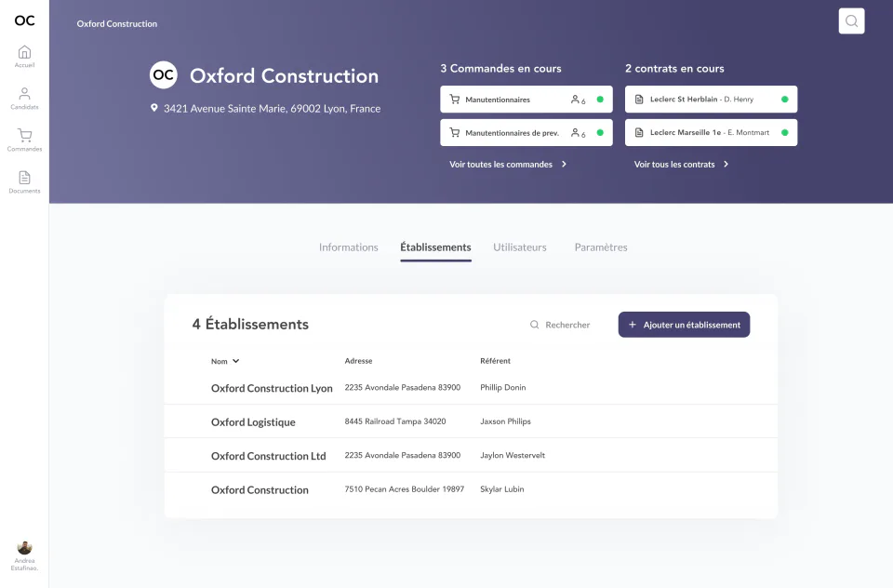
Task: Click the location pin beside the address
Action: pyautogui.click(x=153, y=108)
